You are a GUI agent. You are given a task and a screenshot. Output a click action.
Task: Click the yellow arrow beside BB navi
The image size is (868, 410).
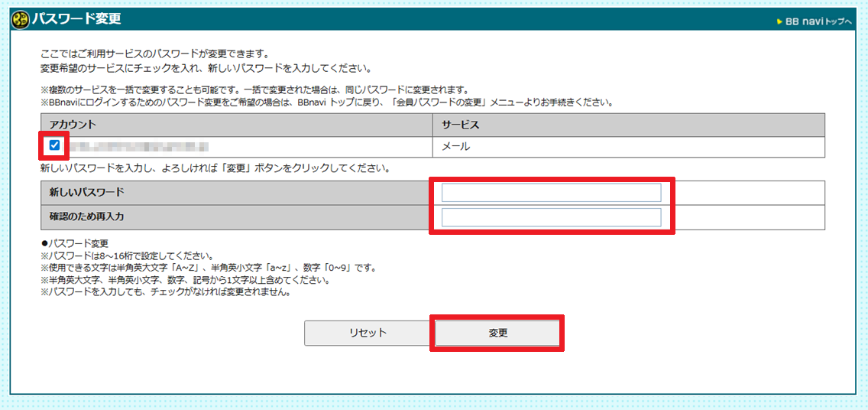coord(779,21)
